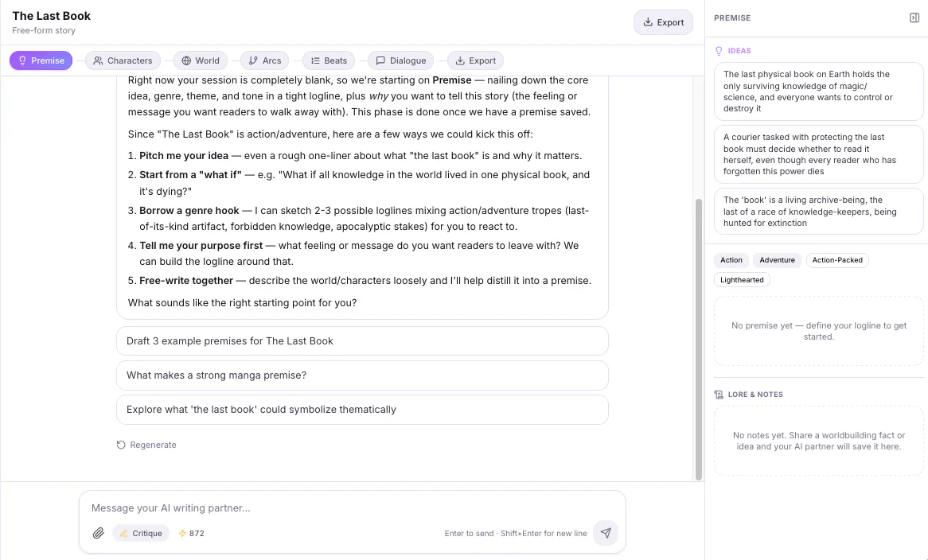Click the chat area vertical scrollbar
928x560 pixels.
pos(698,339)
